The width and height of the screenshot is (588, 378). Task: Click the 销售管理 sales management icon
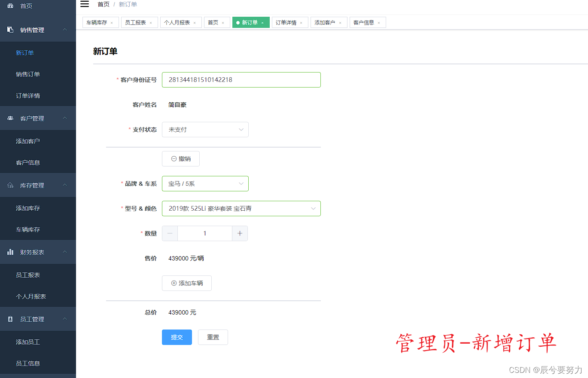pyautogui.click(x=10, y=30)
